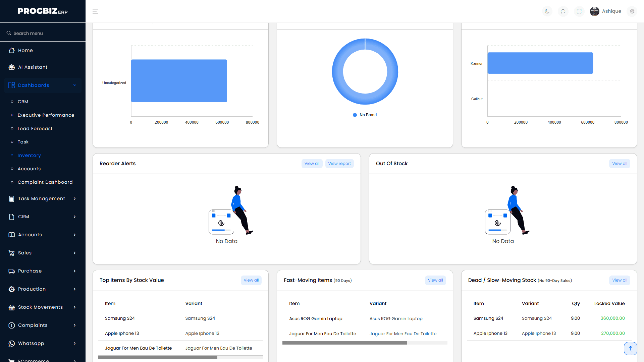Screen dimensions: 644x362
Task: Click the CRM document icon
Action: tap(12, 217)
